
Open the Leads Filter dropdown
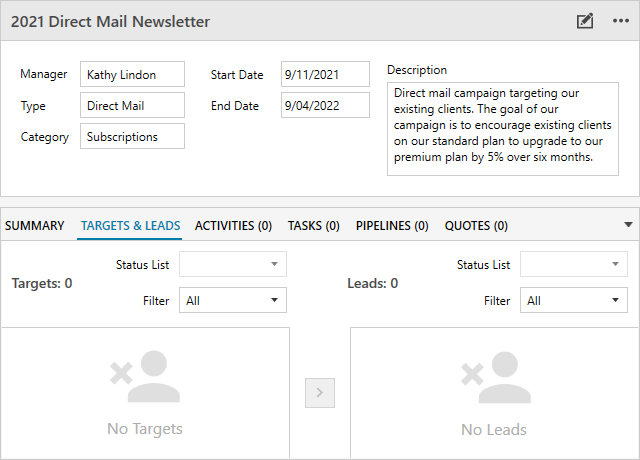tap(574, 300)
